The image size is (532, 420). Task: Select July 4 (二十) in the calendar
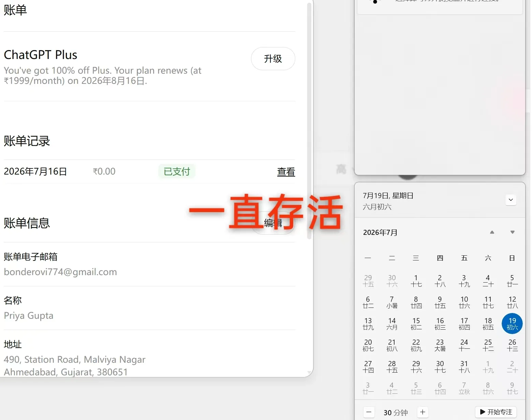click(488, 281)
